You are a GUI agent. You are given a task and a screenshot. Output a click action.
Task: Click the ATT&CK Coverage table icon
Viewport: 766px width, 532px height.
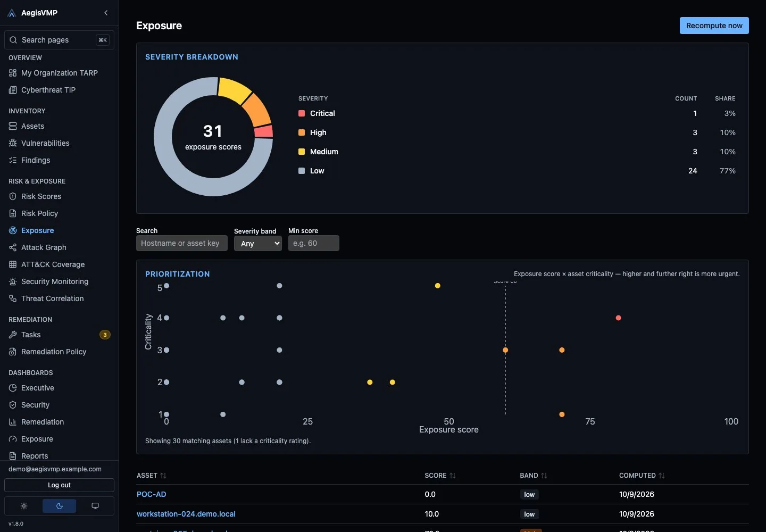tap(13, 264)
